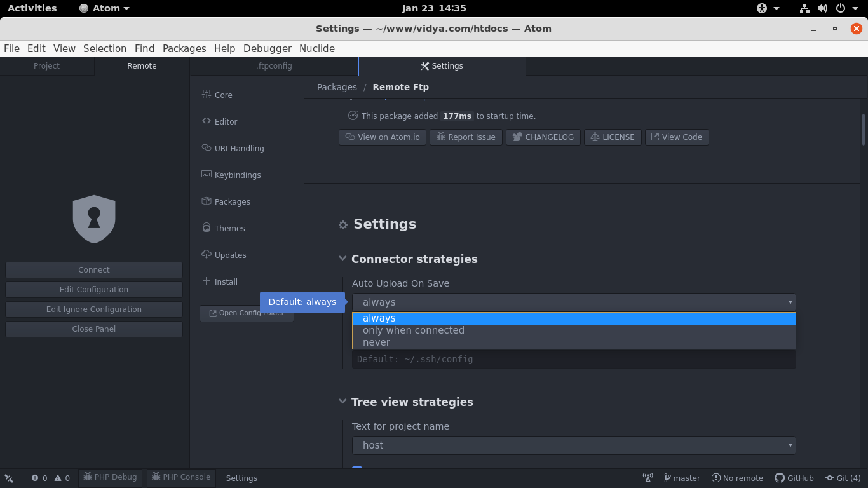868x488 pixels.
Task: Open the View menu
Action: point(64,48)
